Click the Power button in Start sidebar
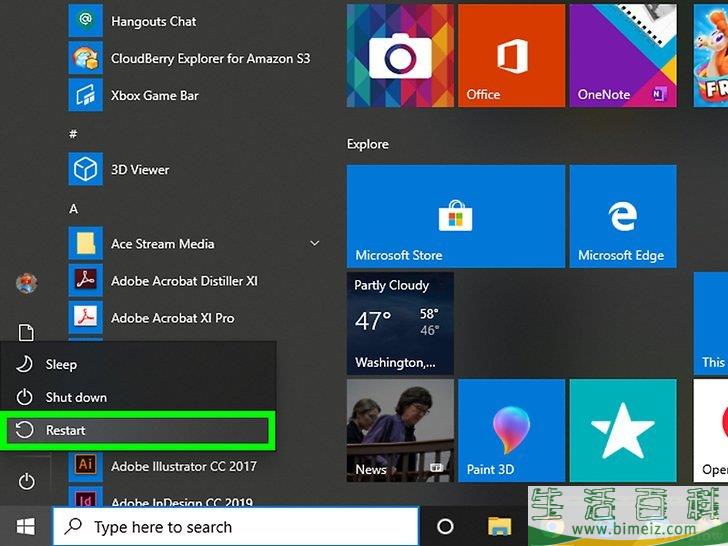The image size is (728, 546). pyautogui.click(x=27, y=482)
